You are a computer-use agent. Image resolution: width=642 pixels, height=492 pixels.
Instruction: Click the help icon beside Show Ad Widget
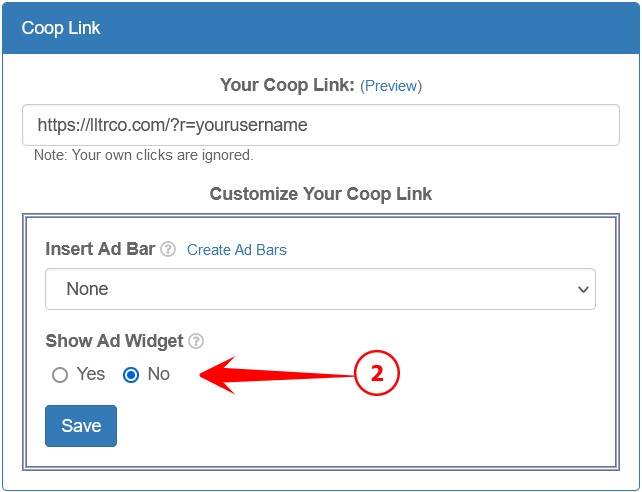click(196, 342)
